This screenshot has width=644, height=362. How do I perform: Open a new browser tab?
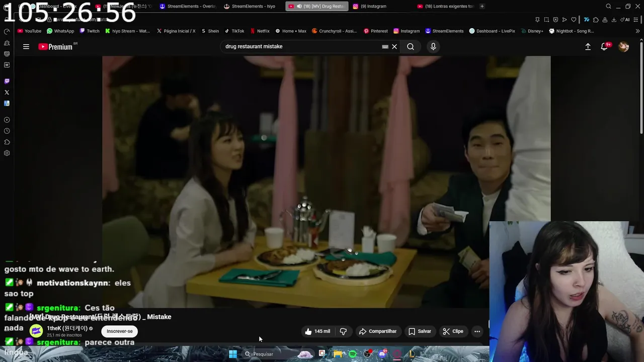(482, 6)
